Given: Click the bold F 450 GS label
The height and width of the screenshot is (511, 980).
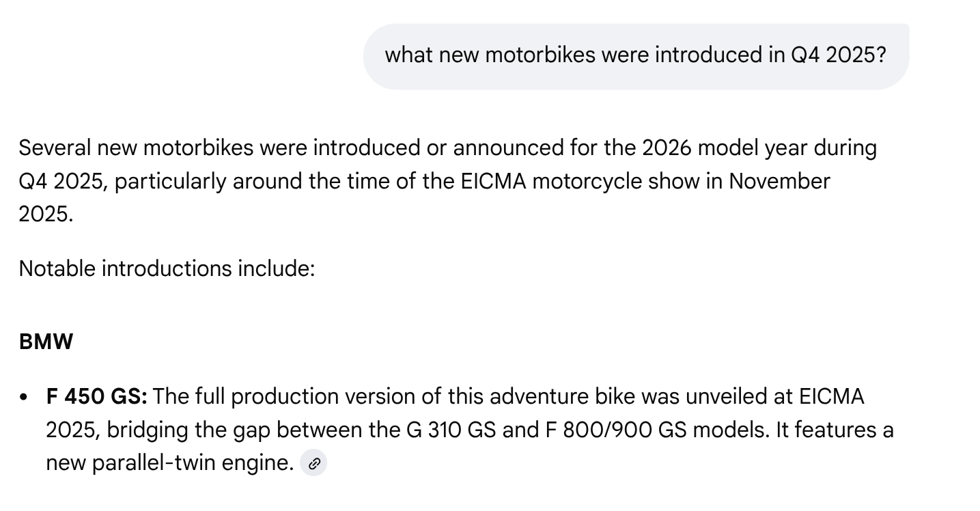Looking at the screenshot, I should coord(96,397).
